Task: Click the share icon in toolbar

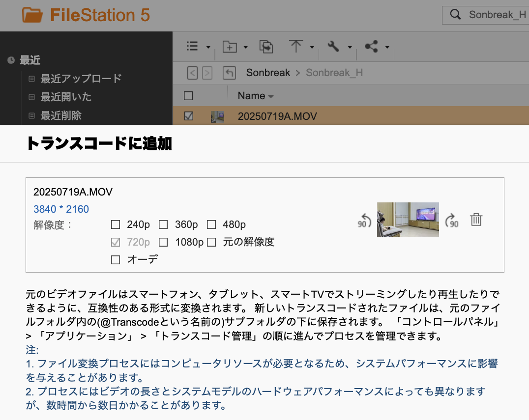Action: 371,47
